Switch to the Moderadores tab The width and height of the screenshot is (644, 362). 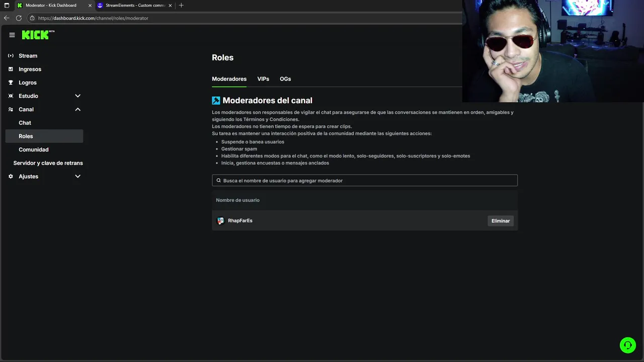(229, 79)
